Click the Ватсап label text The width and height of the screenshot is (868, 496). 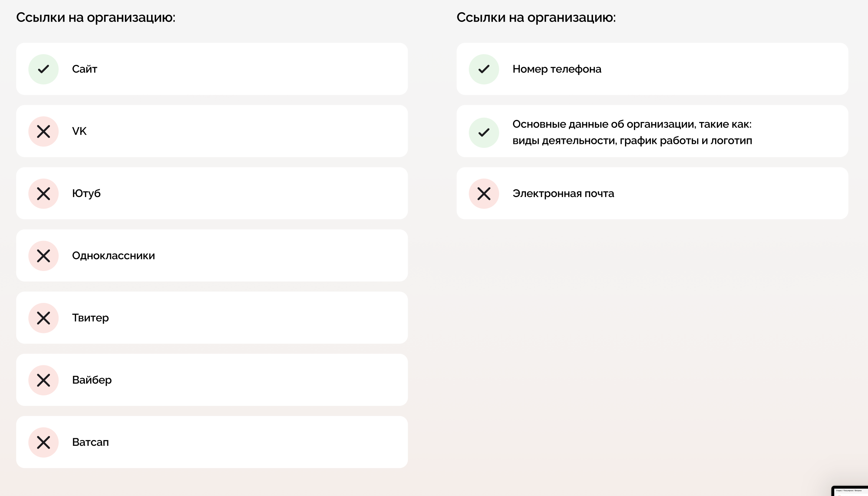pyautogui.click(x=90, y=442)
